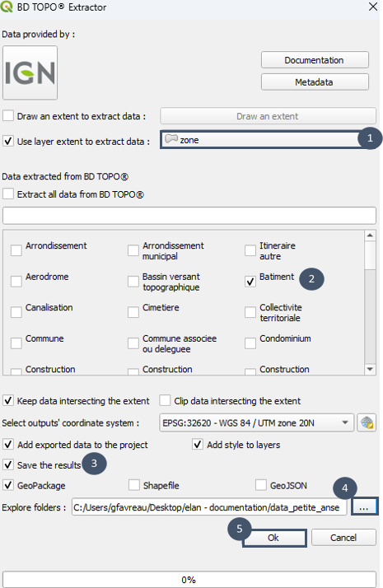383x588 pixels.
Task: Click the Explore folders path field
Action: tap(209, 507)
